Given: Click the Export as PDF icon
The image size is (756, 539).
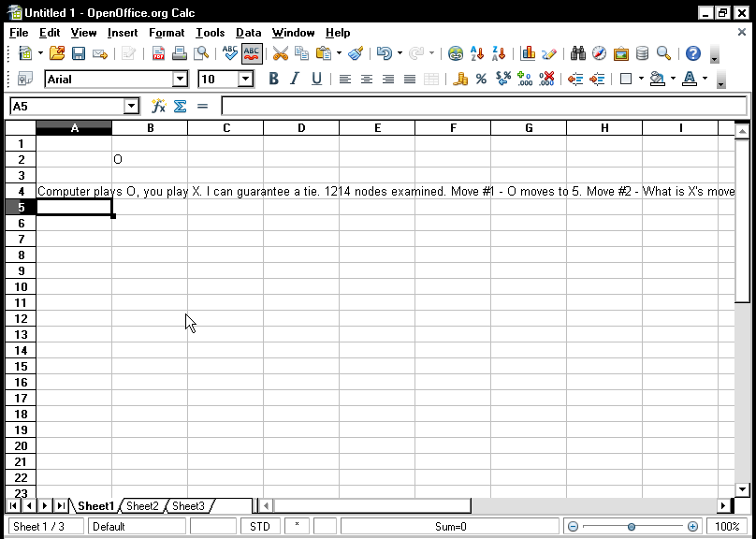Looking at the screenshot, I should (158, 54).
